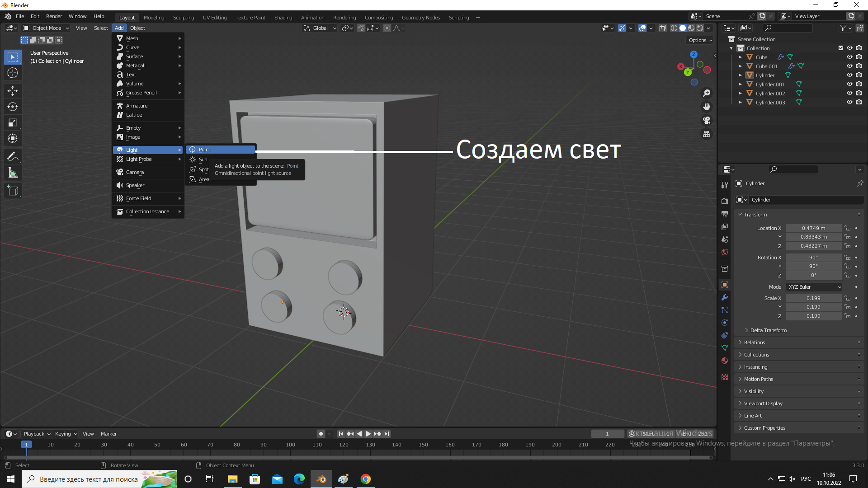This screenshot has height=488, width=868.
Task: Open the Object Mode dropdown
Action: click(x=47, y=28)
